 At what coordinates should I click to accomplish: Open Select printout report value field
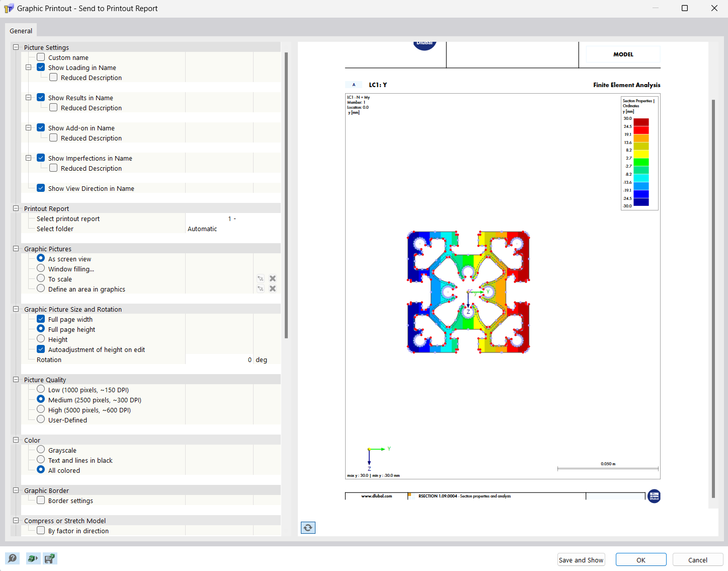[233, 219]
